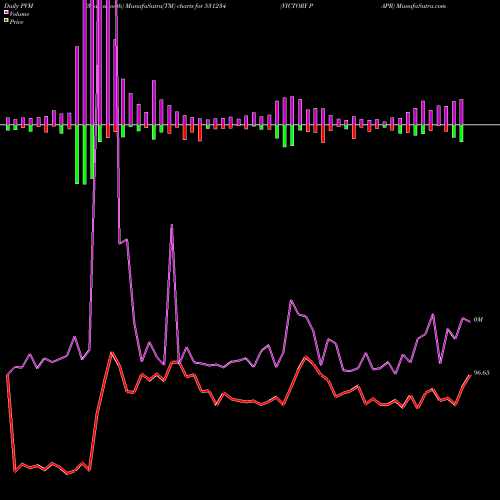This screenshot has width=500, height=500.
Task: Click the 'Price' legend label
Action: pyautogui.click(x=16, y=22)
